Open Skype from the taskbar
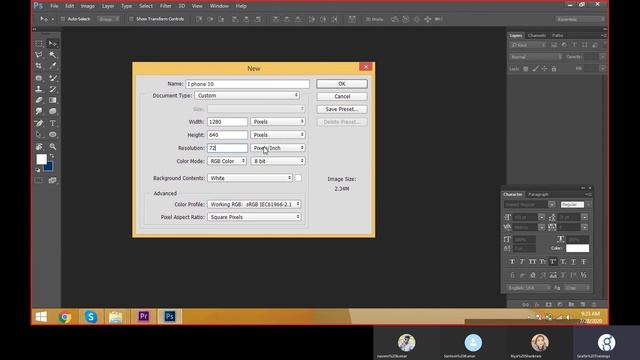The height and width of the screenshot is (360, 640). [x=91, y=317]
